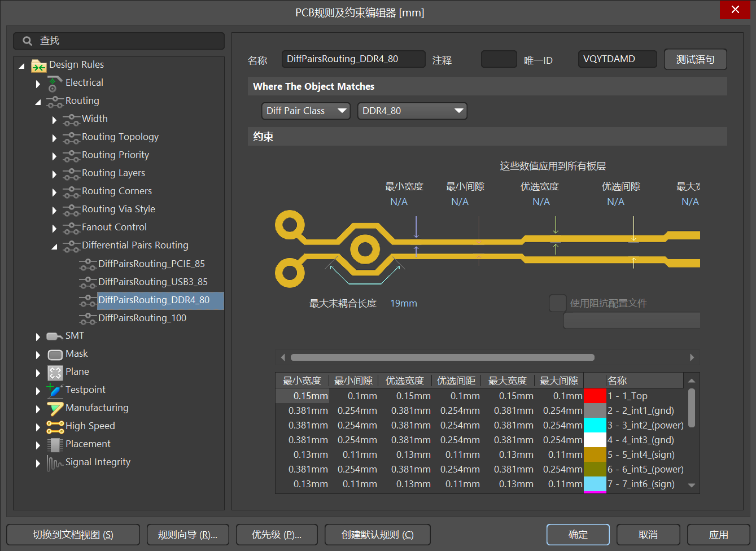Click the High Speed category icon

click(x=55, y=427)
